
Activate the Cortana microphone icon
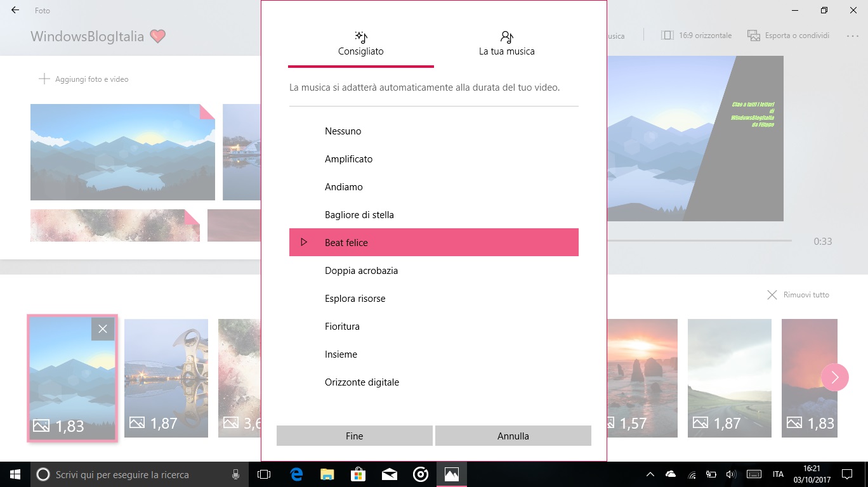pyautogui.click(x=235, y=474)
